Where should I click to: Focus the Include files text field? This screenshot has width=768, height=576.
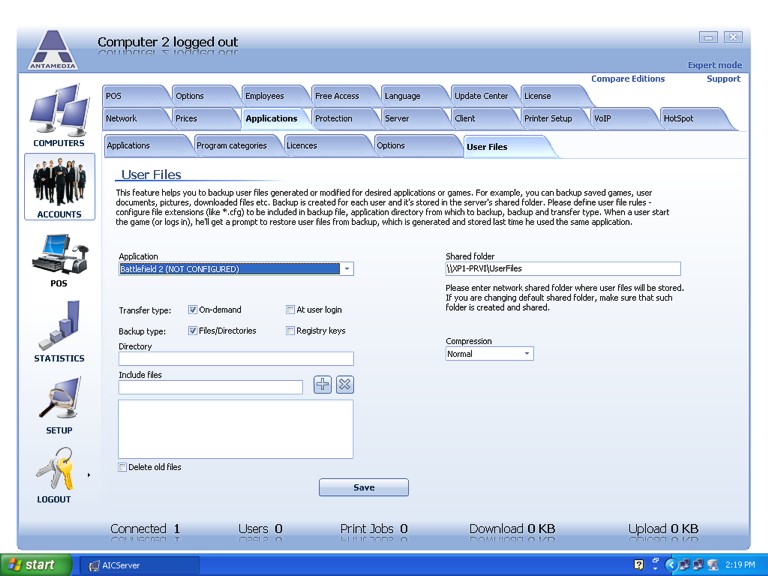point(211,387)
